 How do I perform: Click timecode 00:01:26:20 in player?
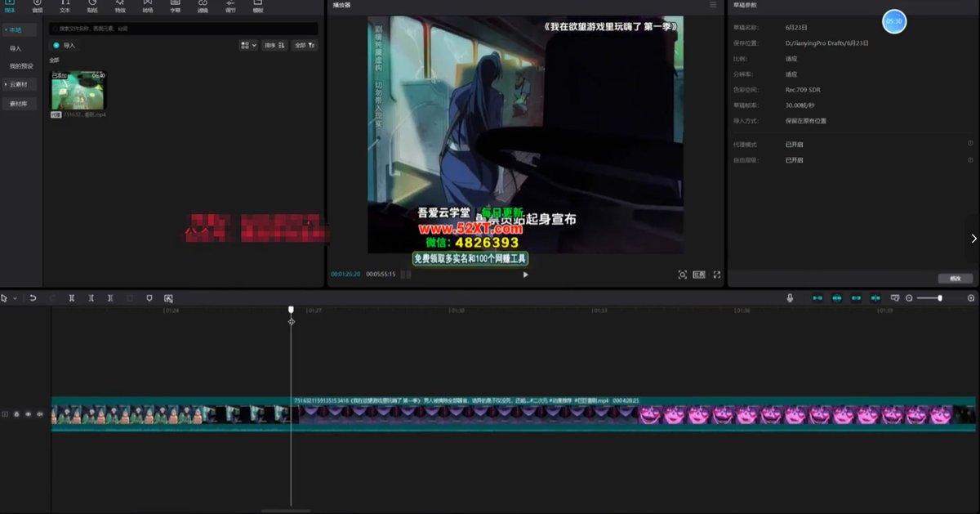pyautogui.click(x=345, y=275)
